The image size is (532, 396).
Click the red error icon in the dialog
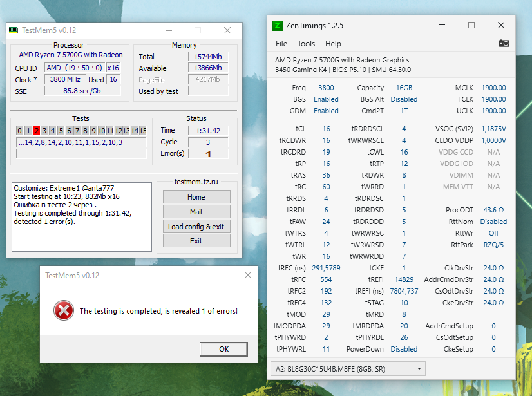pyautogui.click(x=64, y=310)
